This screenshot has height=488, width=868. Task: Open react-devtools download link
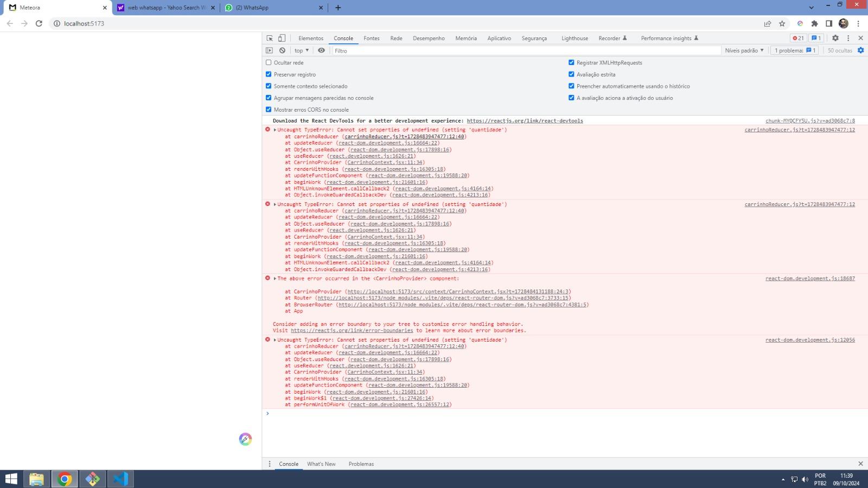[525, 121]
